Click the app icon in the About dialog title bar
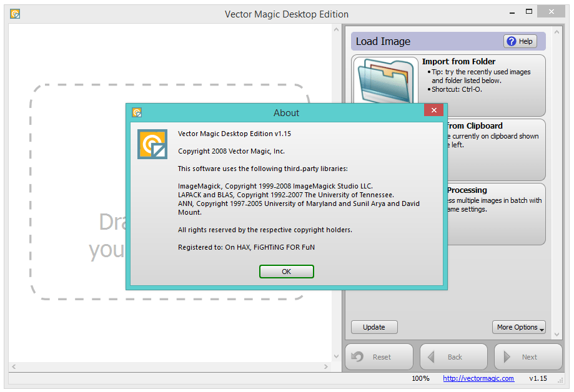574x392 pixels. [136, 112]
